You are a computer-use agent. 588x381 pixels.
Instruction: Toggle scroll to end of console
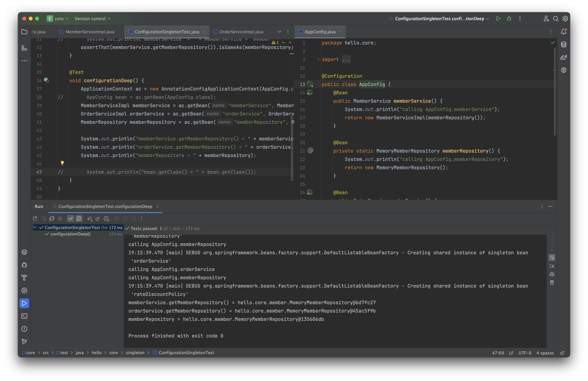pos(552,266)
